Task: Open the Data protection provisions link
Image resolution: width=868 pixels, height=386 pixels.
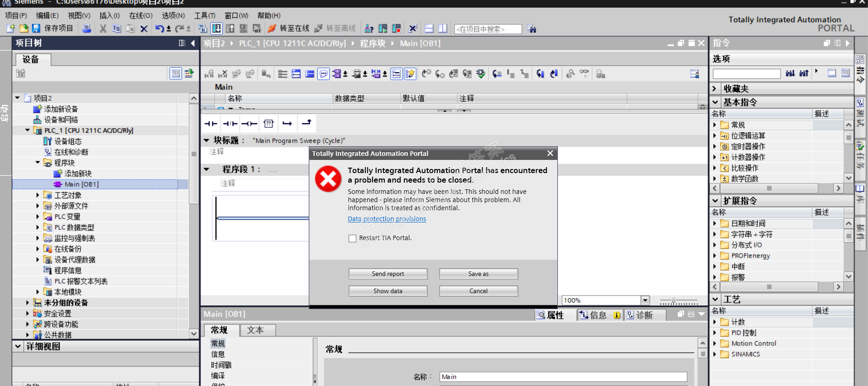Action: (x=387, y=219)
